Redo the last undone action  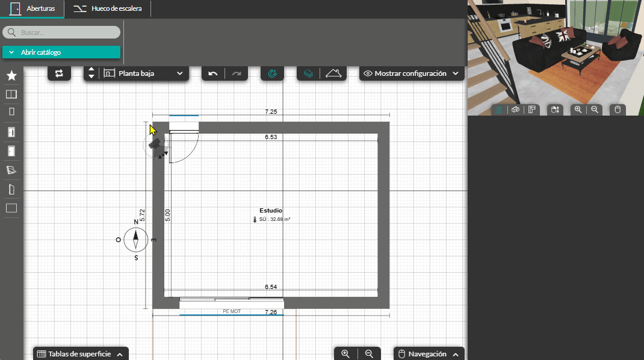pos(237,73)
